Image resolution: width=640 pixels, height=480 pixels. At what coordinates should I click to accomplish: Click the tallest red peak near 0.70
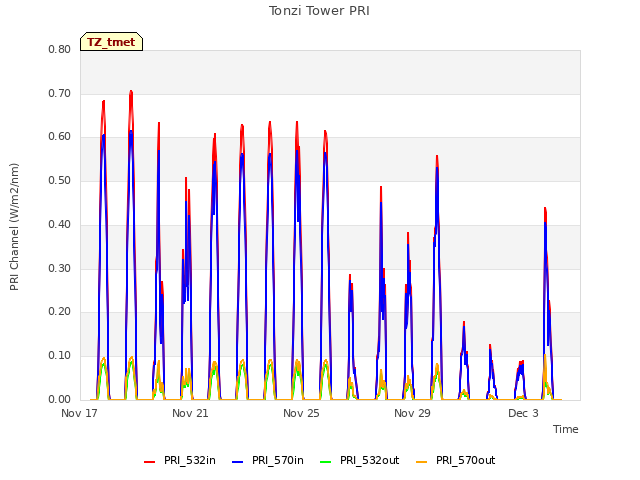[x=131, y=92]
